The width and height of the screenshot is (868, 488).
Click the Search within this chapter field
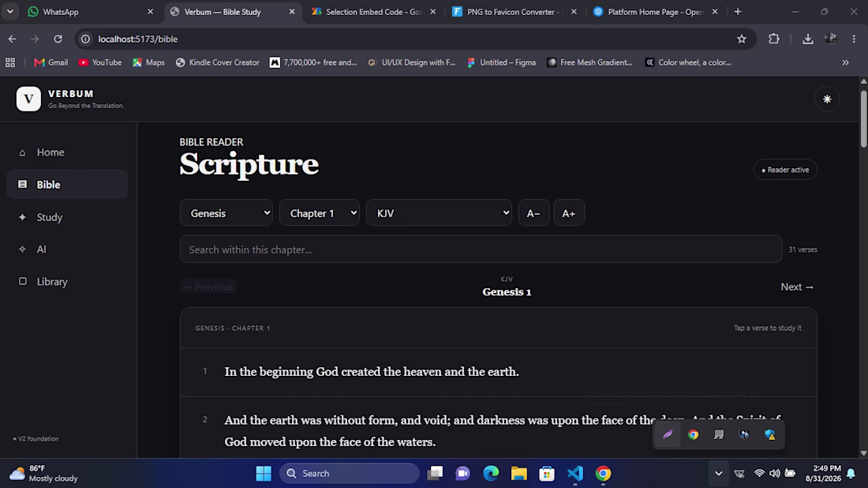481,250
